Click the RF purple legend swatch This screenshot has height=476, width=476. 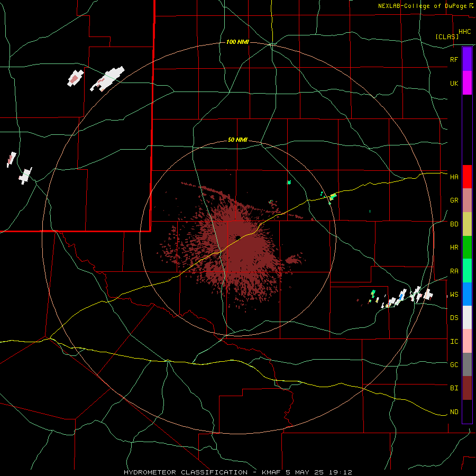[467, 59]
